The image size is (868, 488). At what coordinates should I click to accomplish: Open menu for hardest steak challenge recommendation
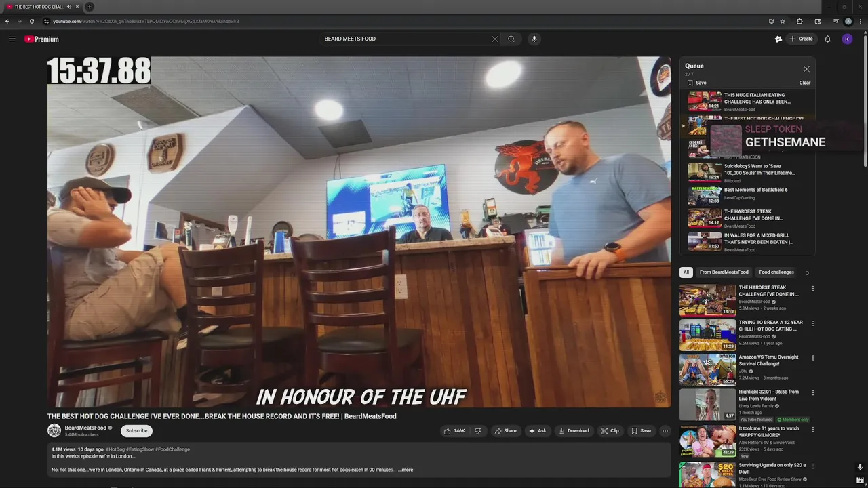pyautogui.click(x=812, y=289)
